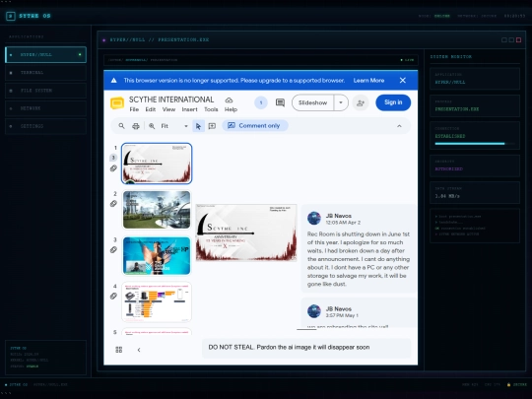
Task: Click the add comment toolbar icon
Action: point(212,126)
